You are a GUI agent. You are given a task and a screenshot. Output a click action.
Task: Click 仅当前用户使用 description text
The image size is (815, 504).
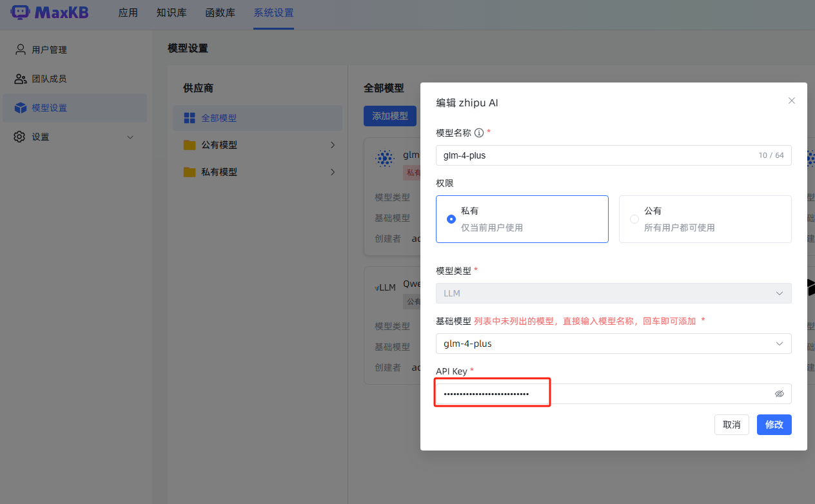(492, 228)
